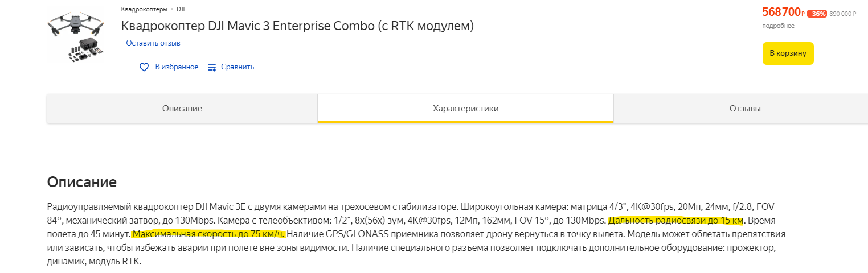Click the product title DJI Mavic 3 Enterprise Combo
Screen dimensions: 868x273
pyautogui.click(x=297, y=26)
